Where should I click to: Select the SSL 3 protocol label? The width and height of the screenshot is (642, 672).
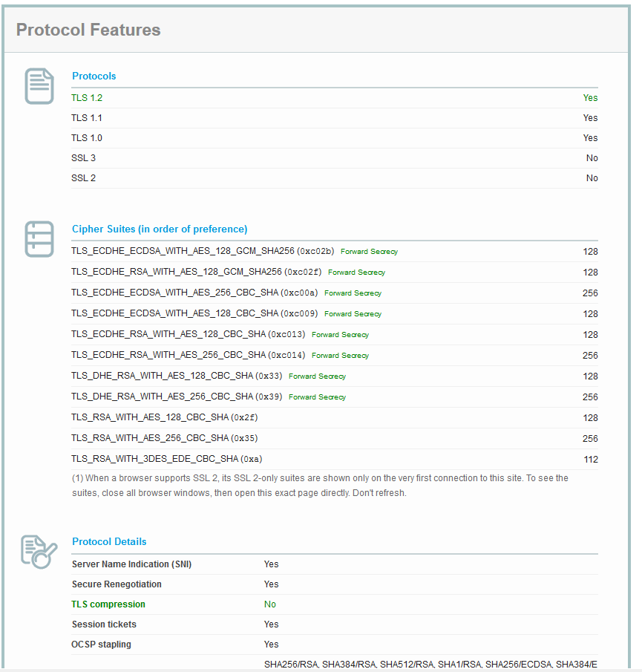click(x=83, y=157)
